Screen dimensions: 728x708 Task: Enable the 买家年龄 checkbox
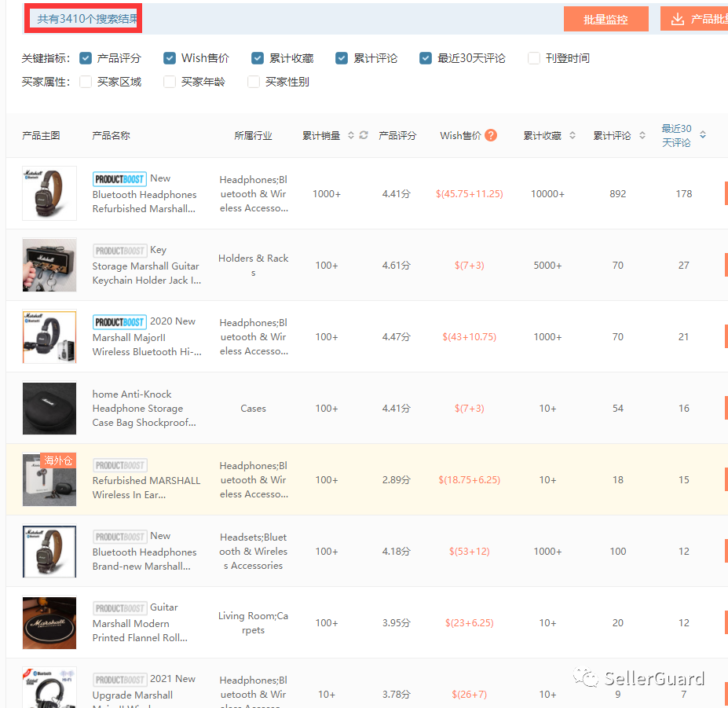click(170, 82)
